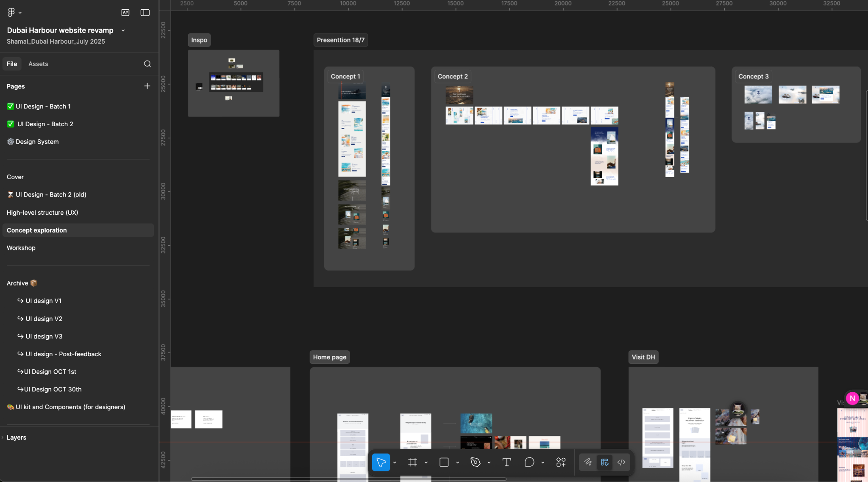Open the Actions components tool
The image size is (868, 482).
561,462
